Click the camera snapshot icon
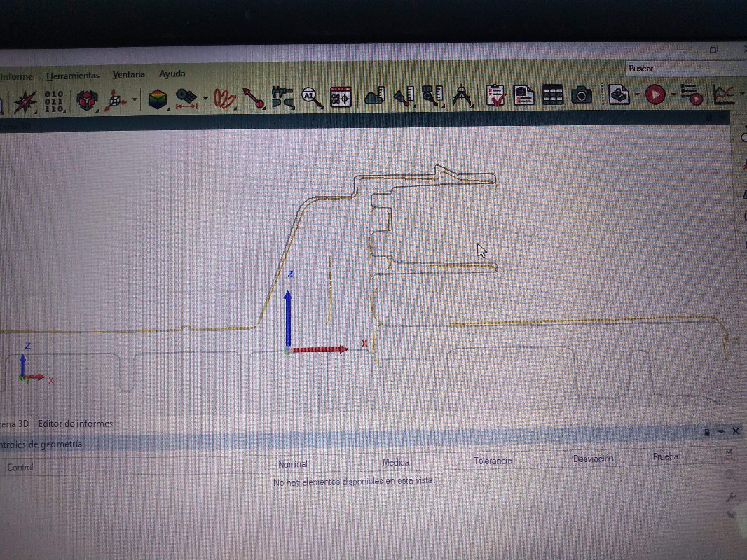This screenshot has width=747, height=560. [581, 95]
